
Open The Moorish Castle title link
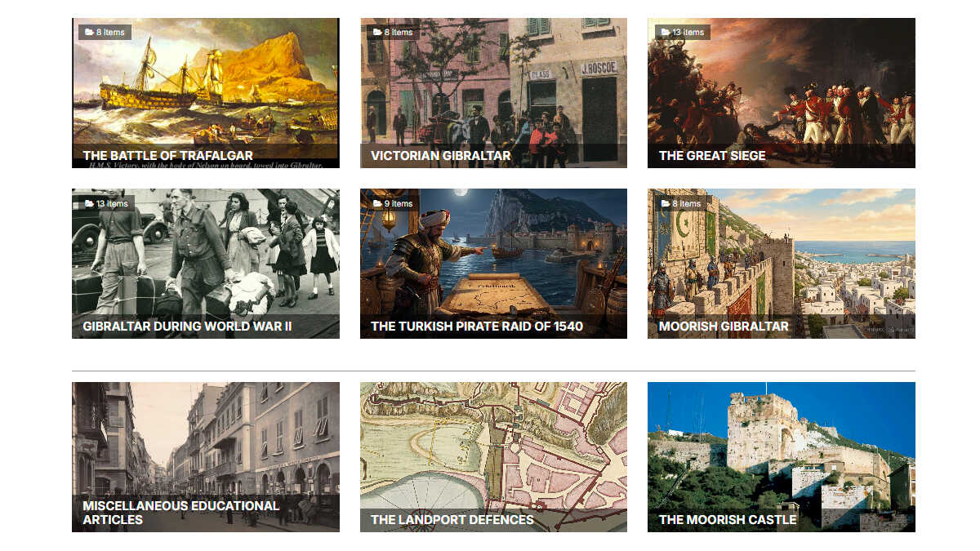tap(728, 519)
